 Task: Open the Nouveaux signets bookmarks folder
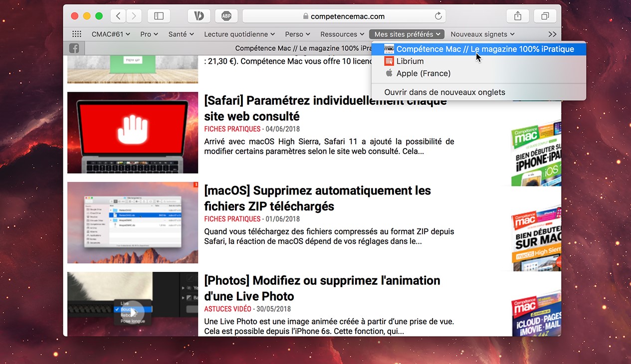click(482, 34)
